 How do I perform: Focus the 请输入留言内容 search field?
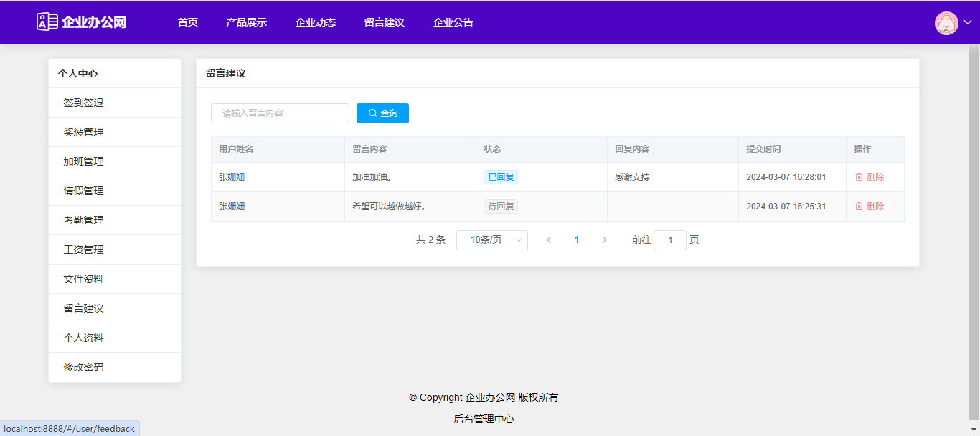point(280,113)
